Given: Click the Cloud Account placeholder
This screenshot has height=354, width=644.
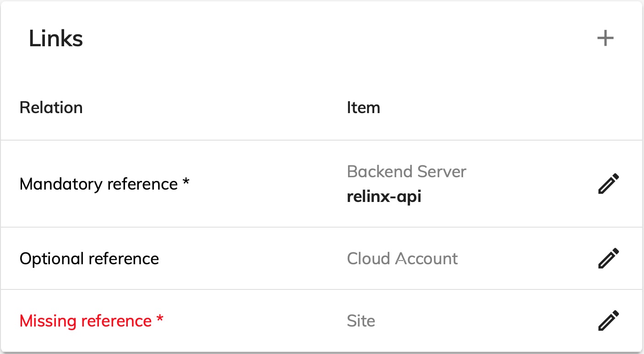Looking at the screenshot, I should [x=402, y=259].
